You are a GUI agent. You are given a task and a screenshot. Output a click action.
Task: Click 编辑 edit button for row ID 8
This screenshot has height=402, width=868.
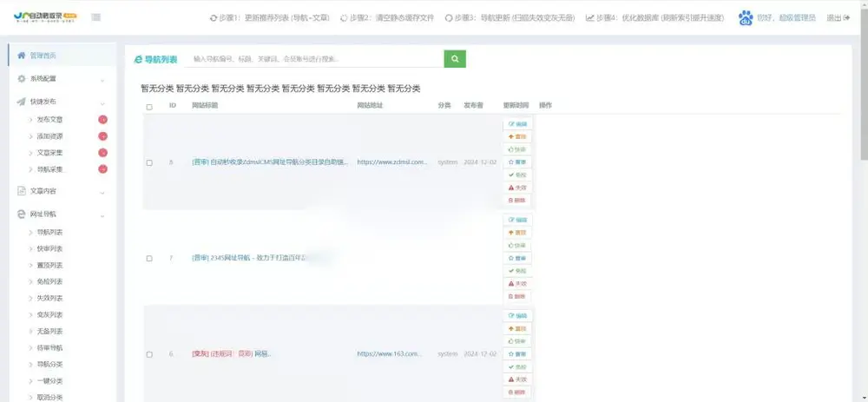coord(517,124)
